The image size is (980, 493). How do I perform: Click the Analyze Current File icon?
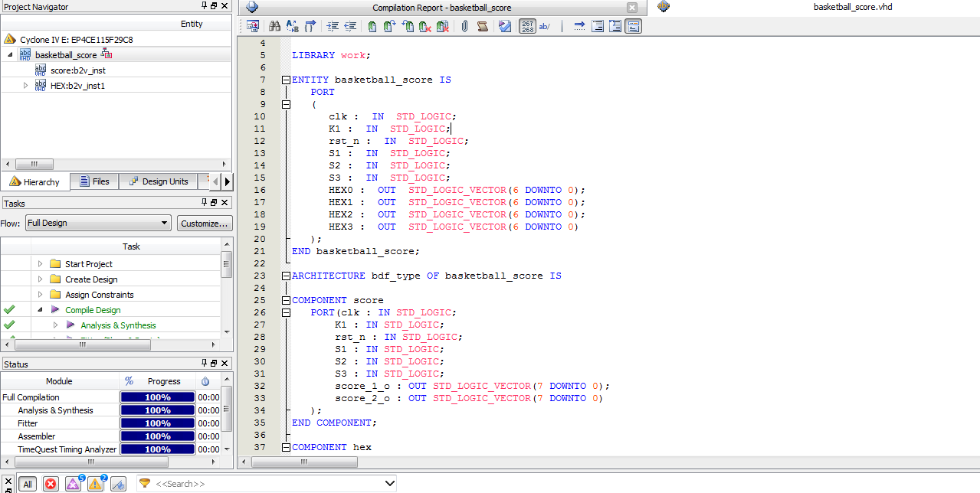point(504,26)
